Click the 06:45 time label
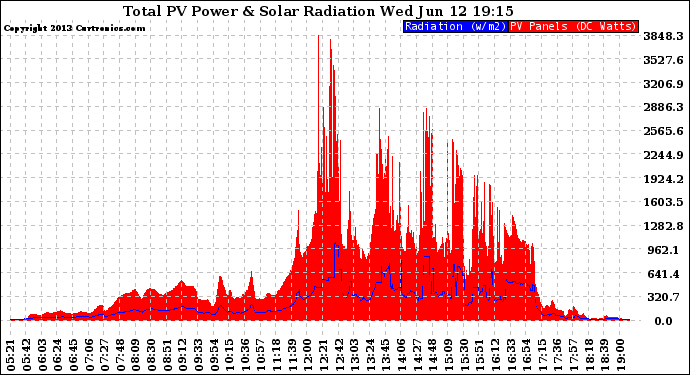 (73, 355)
